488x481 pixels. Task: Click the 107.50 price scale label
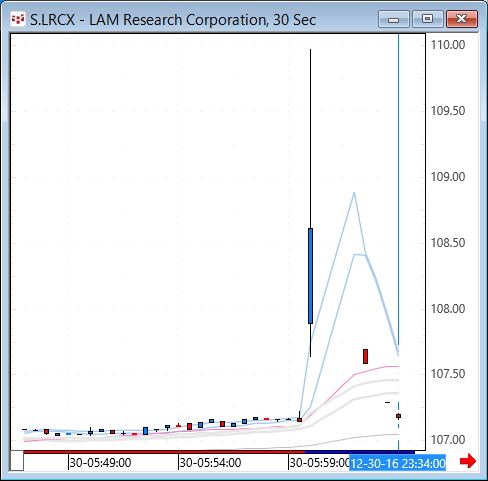coord(448,374)
